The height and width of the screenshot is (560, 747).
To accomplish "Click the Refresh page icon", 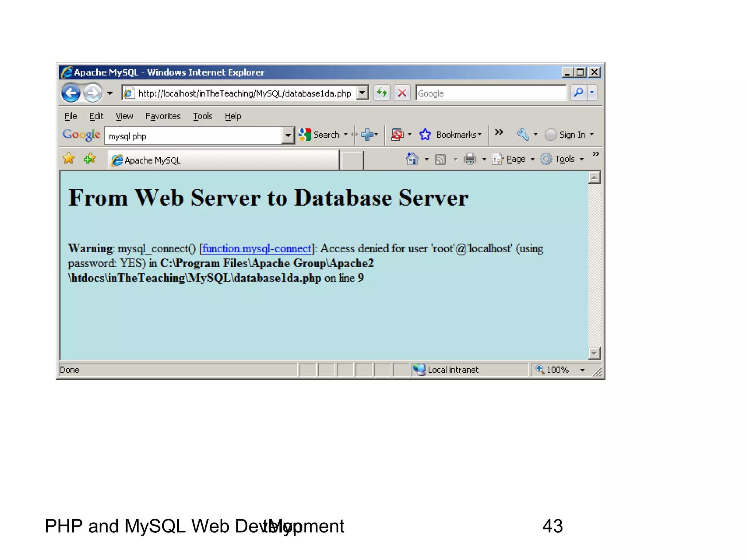I will coord(382,93).
